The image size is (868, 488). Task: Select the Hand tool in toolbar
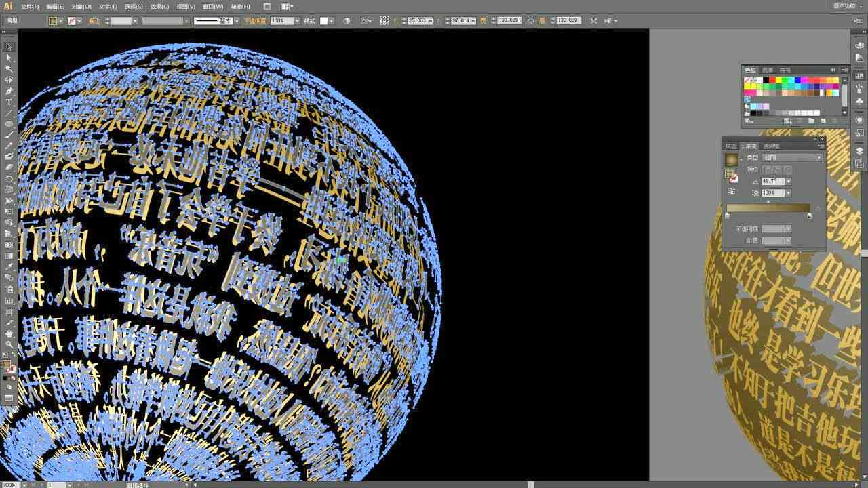click(9, 333)
